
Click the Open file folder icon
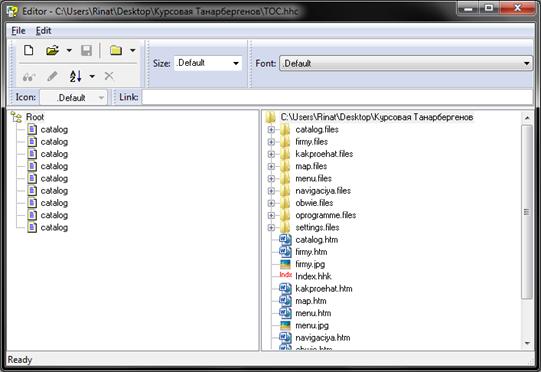click(x=52, y=50)
